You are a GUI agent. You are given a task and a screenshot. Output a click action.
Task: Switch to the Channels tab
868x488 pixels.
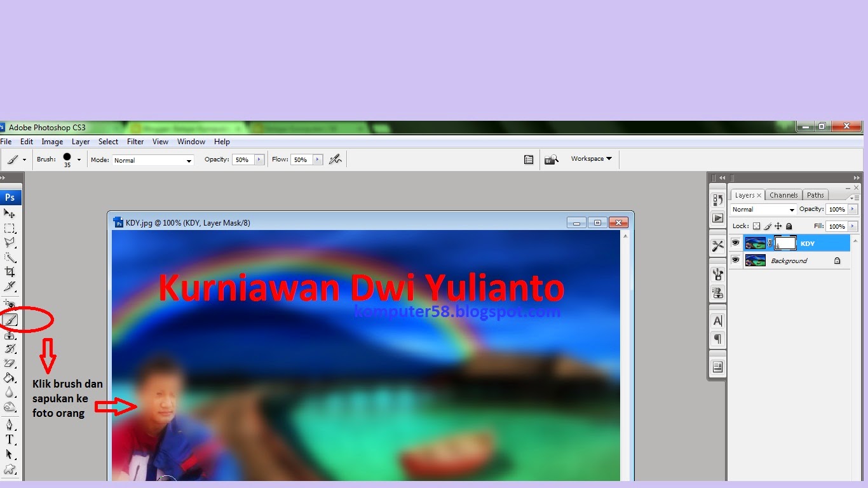click(783, 195)
